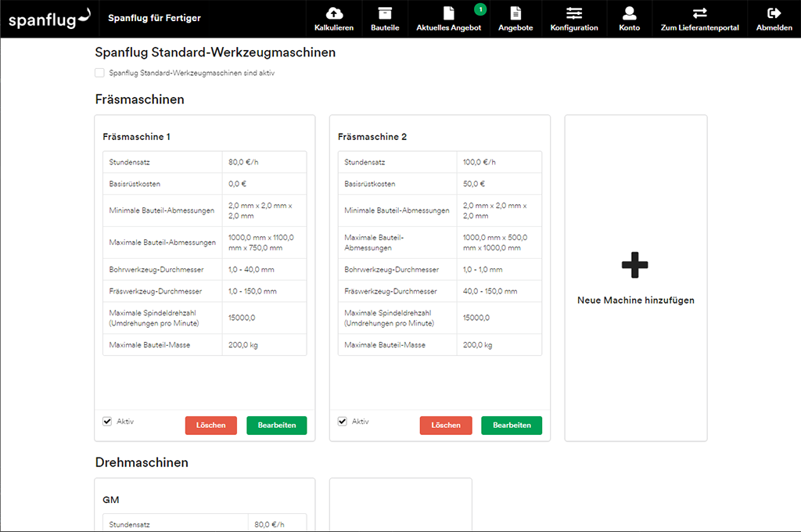Click the Fräsmaschine 1 card title
The image size is (801, 532).
coord(136,137)
